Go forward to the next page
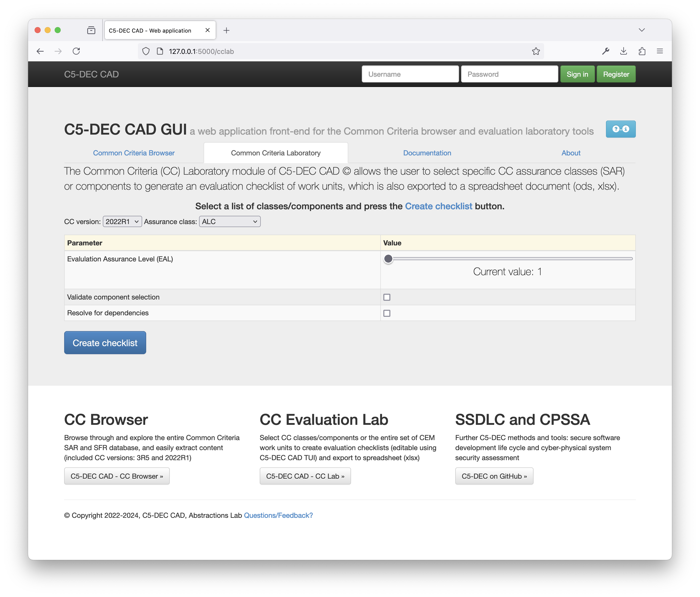Image resolution: width=700 pixels, height=597 pixels. tap(58, 51)
